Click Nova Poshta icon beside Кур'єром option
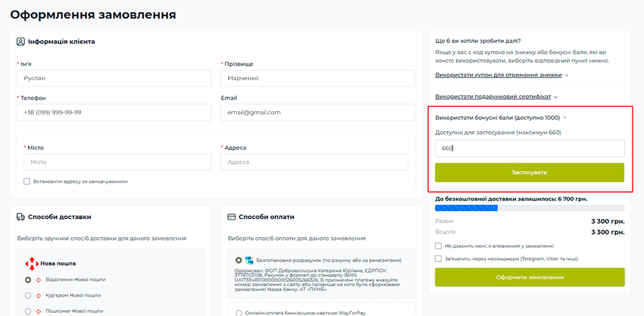This screenshot has height=316, width=644. tap(38, 295)
